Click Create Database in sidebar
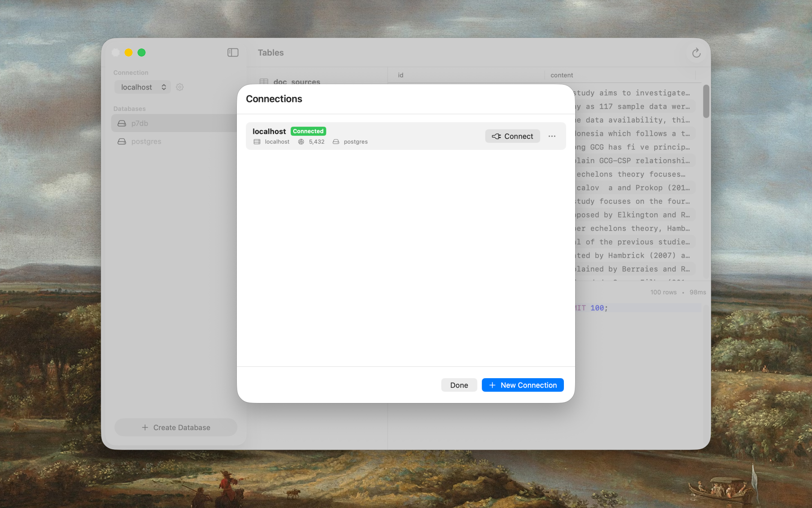812x508 pixels. (176, 427)
